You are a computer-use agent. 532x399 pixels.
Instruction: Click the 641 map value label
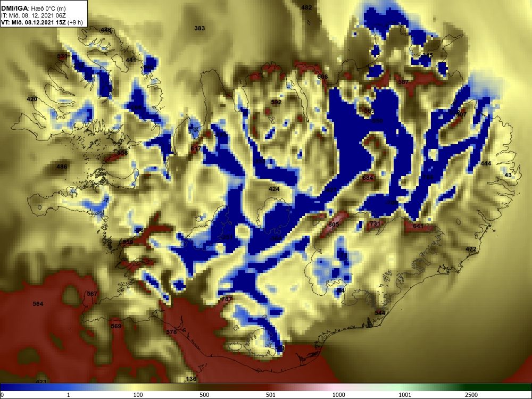[418, 226]
